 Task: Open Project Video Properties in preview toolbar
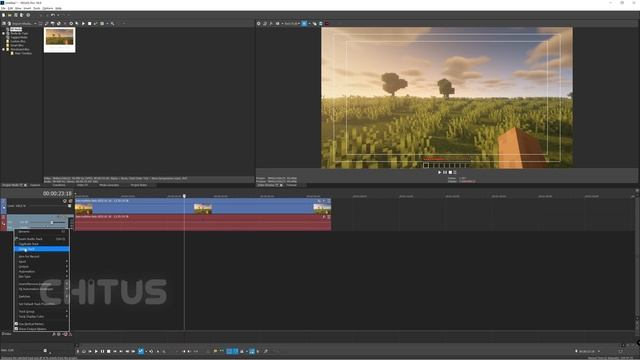tap(258, 24)
